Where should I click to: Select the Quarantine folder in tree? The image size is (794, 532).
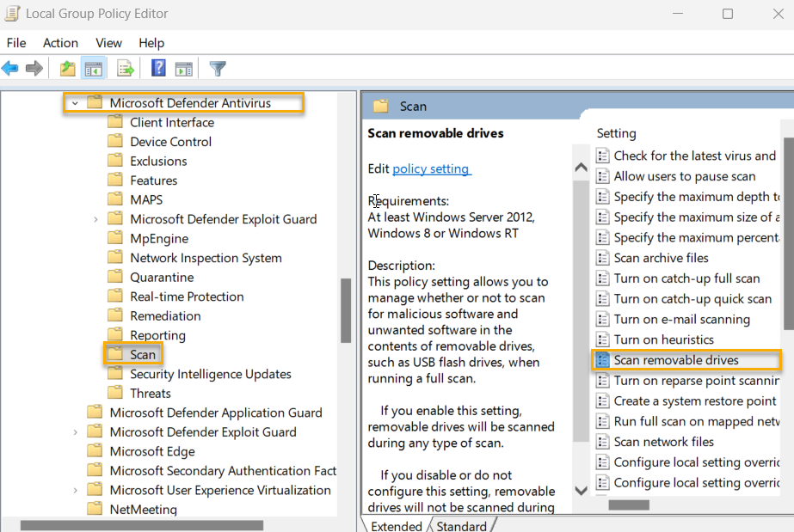coord(162,278)
